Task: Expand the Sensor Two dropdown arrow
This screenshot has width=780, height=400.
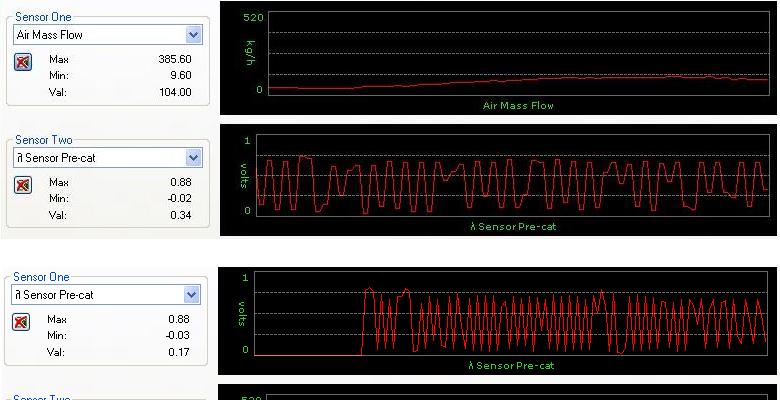Action: [194, 158]
